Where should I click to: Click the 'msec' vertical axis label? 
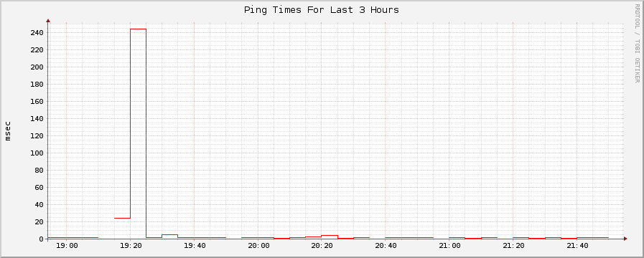(8, 131)
